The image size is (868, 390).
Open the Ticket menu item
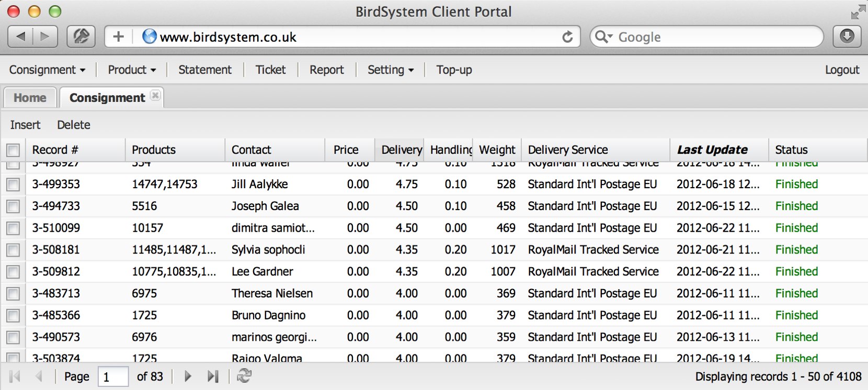pos(270,70)
